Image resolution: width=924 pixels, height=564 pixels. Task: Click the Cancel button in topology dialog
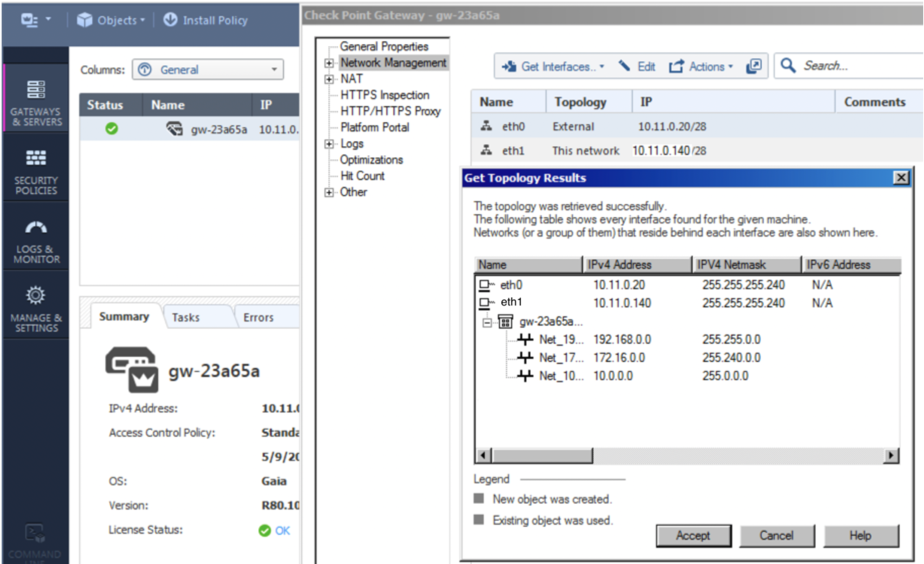tap(776, 536)
